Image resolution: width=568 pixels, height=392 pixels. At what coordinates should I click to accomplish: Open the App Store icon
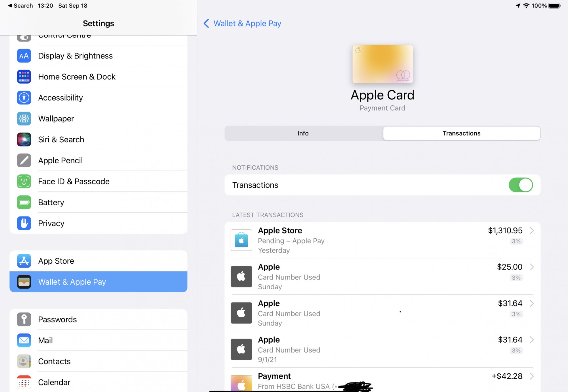point(24,261)
